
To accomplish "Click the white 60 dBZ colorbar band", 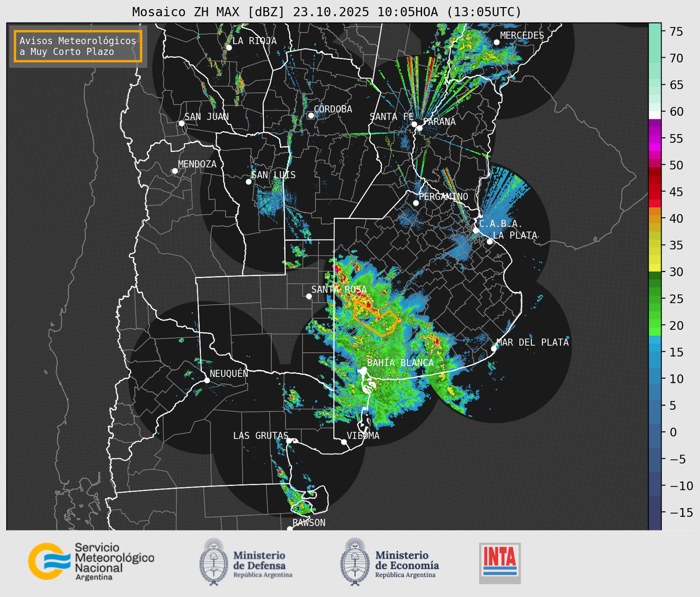I will pyautogui.click(x=655, y=115).
